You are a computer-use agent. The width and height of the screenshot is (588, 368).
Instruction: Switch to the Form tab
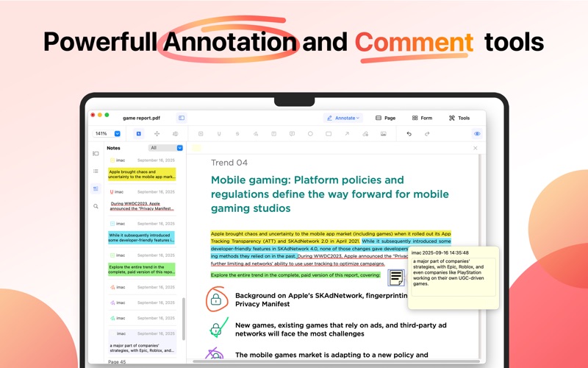(422, 118)
